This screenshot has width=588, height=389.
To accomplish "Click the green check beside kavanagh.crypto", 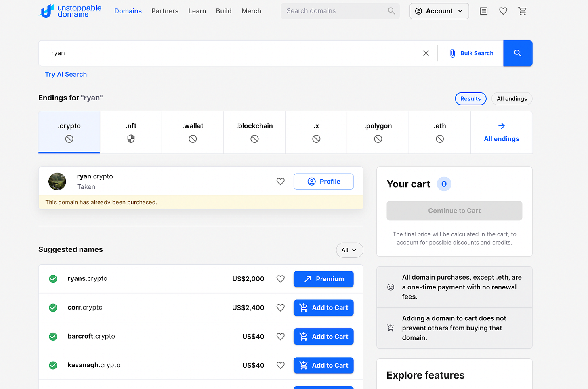I will click(53, 365).
